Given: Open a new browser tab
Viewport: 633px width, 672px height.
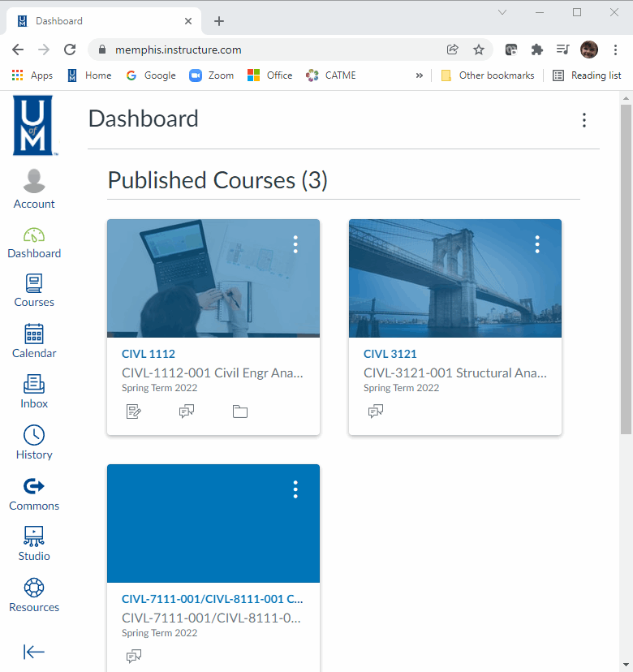Looking at the screenshot, I should point(219,21).
